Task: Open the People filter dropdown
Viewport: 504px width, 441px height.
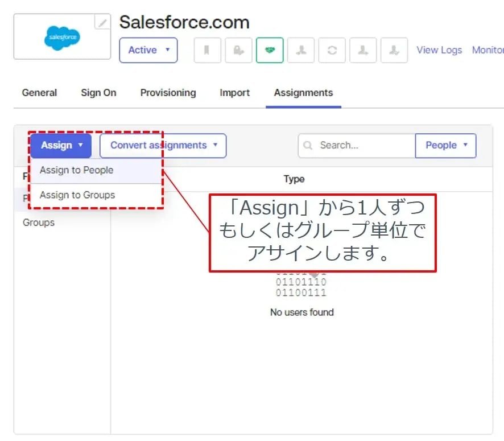Action: pyautogui.click(x=445, y=146)
